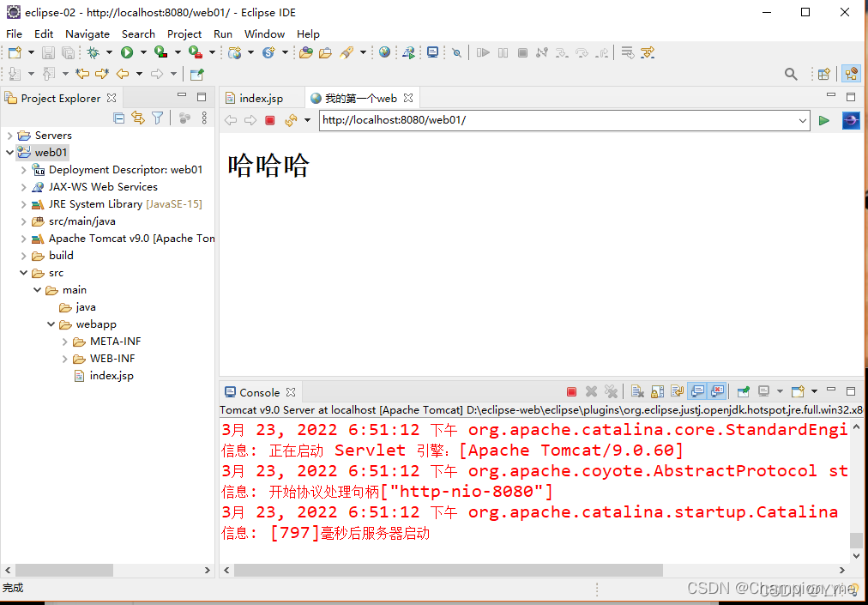Collapse the web01 project node
The height and width of the screenshot is (605, 868).
pos(9,153)
